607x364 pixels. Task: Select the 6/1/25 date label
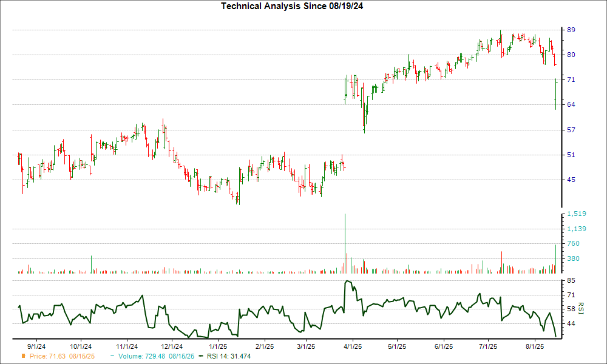pos(443,346)
